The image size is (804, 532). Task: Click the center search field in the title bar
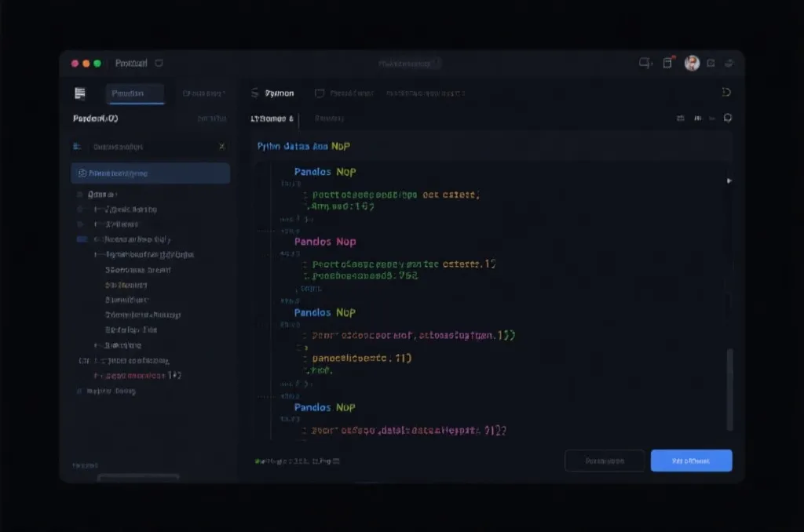pos(408,64)
